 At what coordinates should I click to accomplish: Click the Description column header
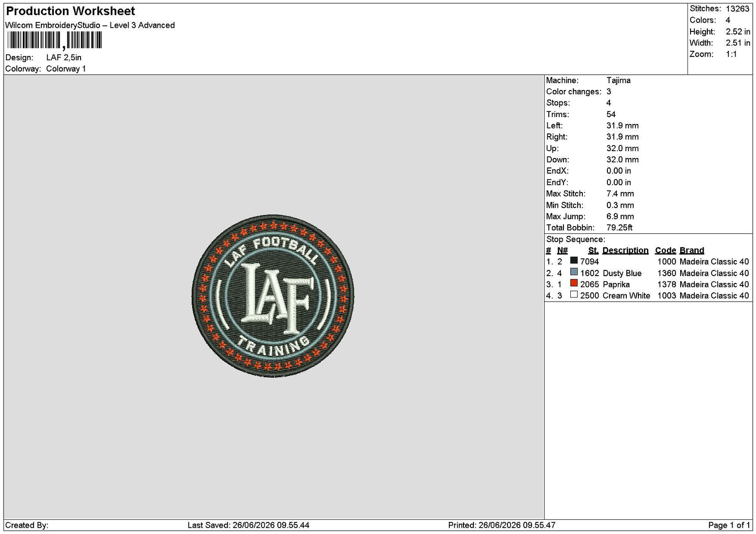point(625,251)
